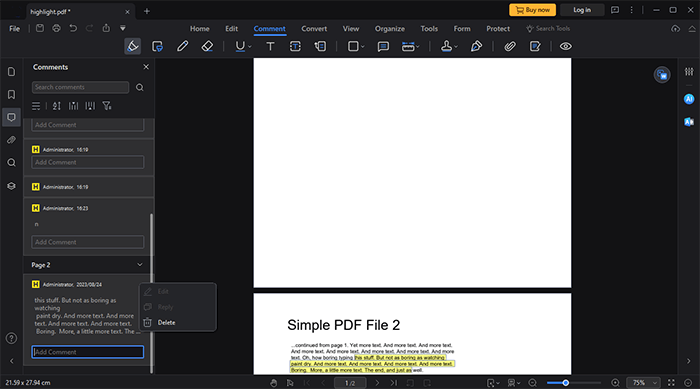This screenshot has width=700, height=389.
Task: Toggle Hide Comments eye icon
Action: point(566,46)
